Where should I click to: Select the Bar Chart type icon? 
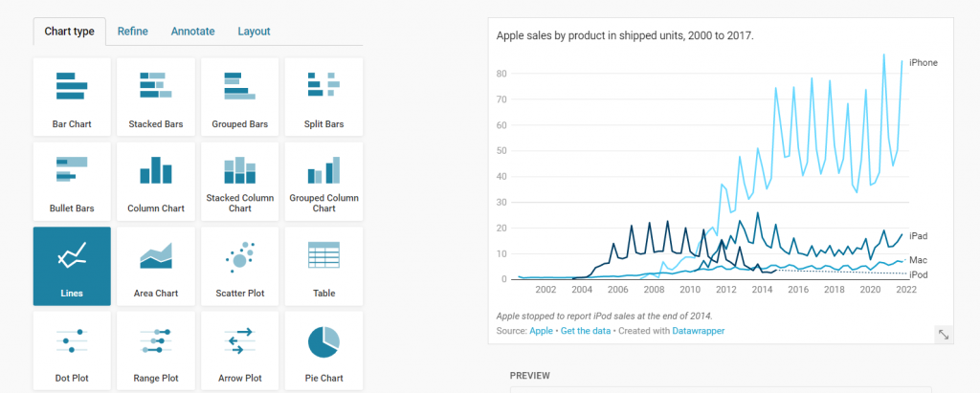tap(72, 97)
